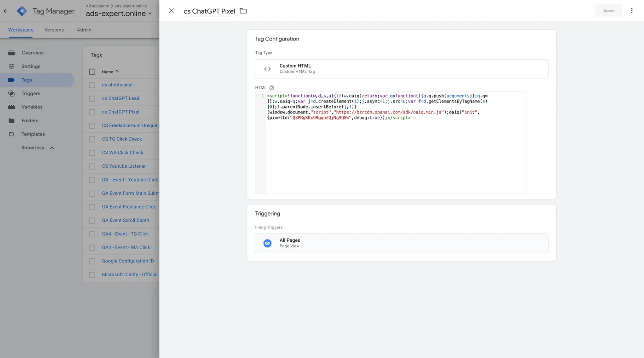Check the cs ChatGPT Lead tag checkbox
The image size is (644, 358).
pos(92,98)
